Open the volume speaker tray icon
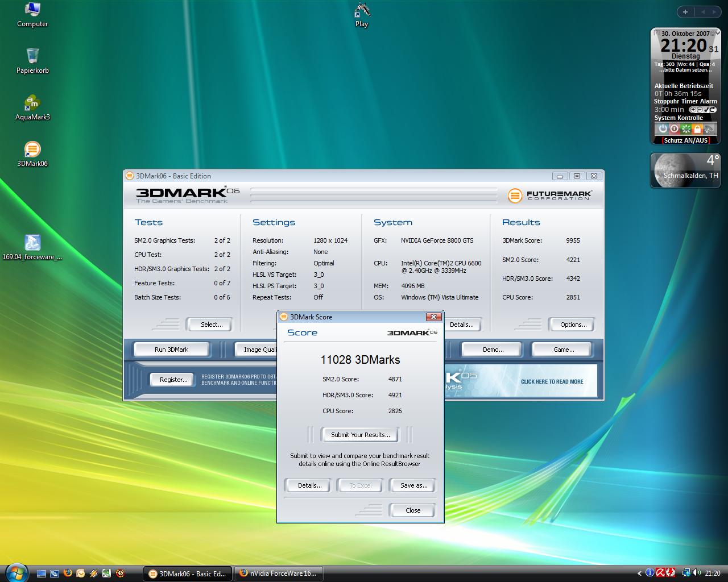The width and height of the screenshot is (728, 582). [x=697, y=572]
